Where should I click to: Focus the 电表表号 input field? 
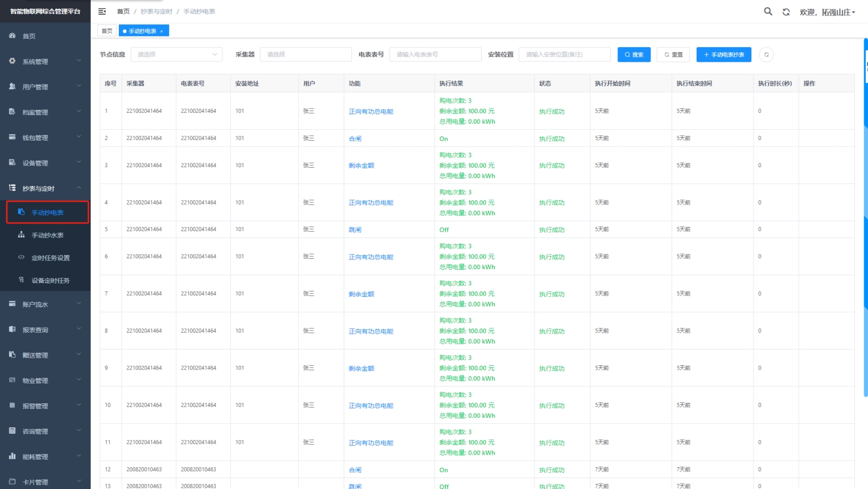pos(435,55)
